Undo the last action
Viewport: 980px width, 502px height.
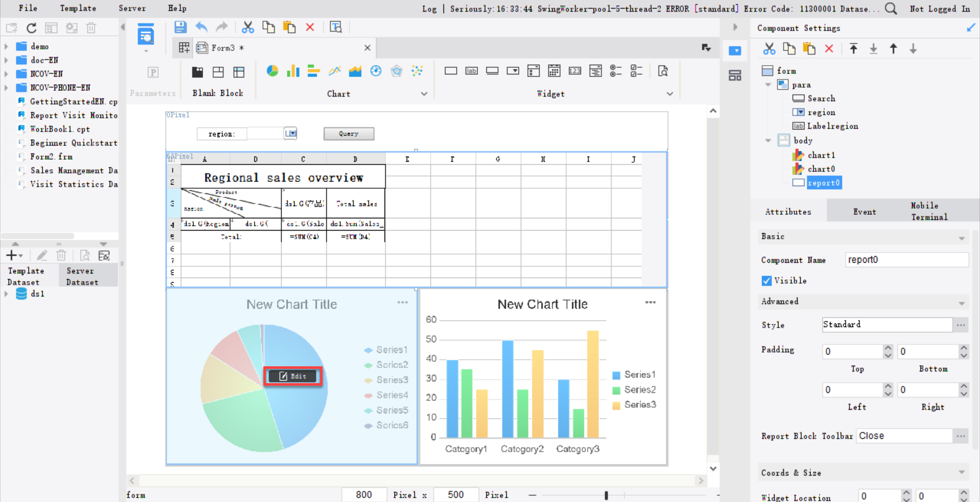[x=201, y=27]
